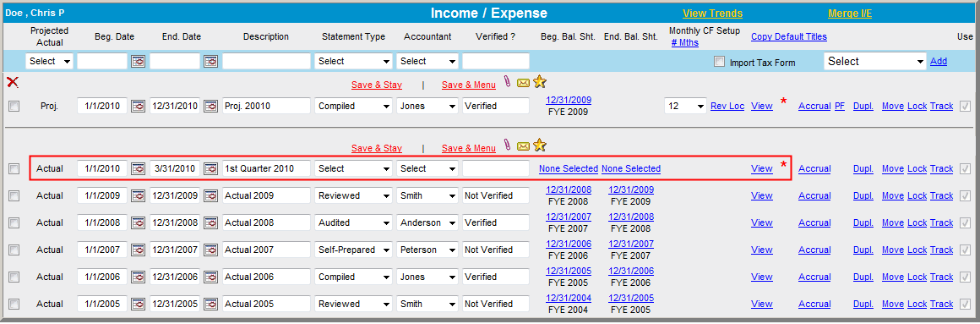Change Audited statement type for Actual 2008

pyautogui.click(x=354, y=222)
